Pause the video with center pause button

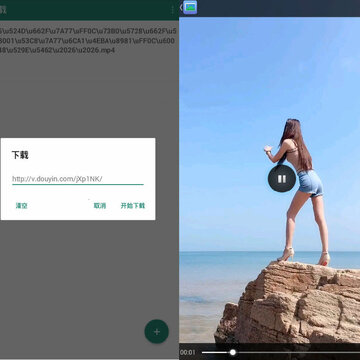click(x=282, y=179)
